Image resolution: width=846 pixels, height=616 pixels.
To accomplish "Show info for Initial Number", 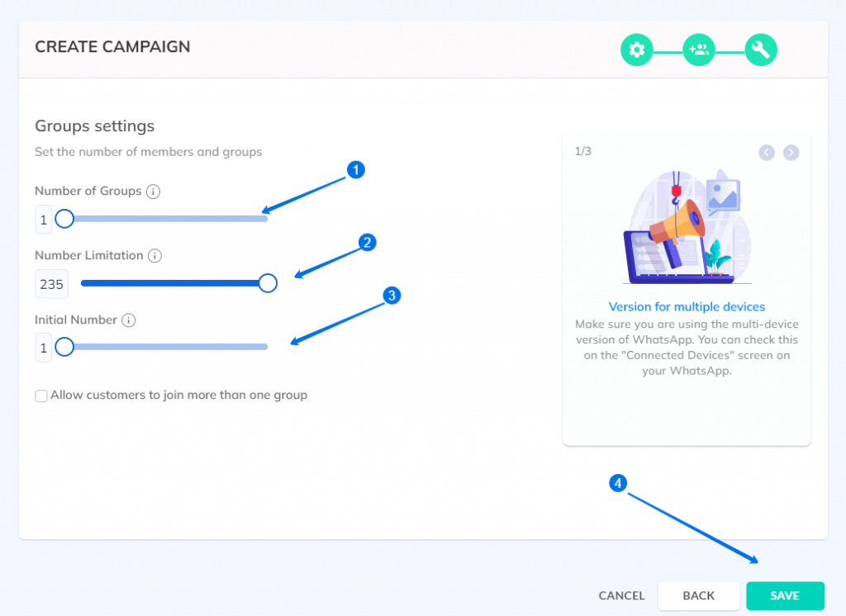I will [x=128, y=320].
